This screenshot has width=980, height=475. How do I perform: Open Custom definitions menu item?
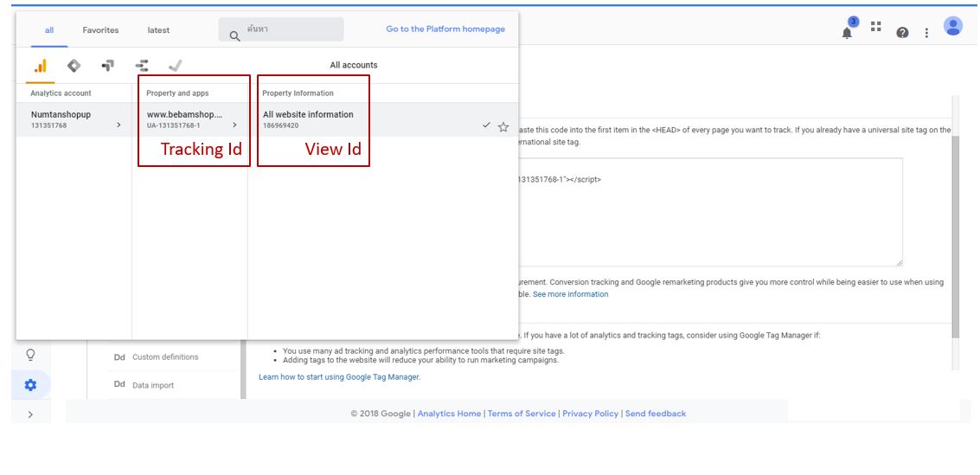tap(165, 356)
